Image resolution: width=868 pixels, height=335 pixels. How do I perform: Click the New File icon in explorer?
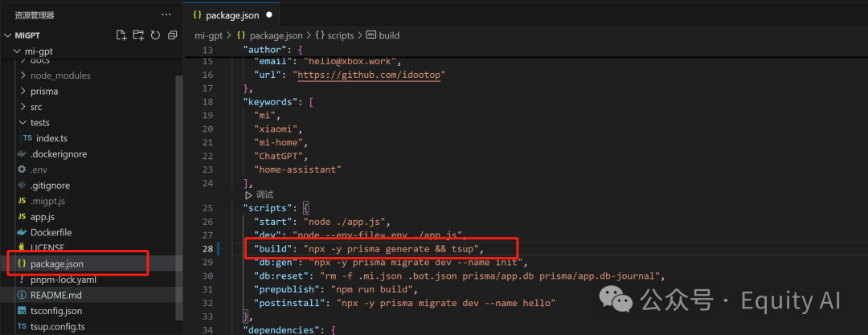[121, 35]
